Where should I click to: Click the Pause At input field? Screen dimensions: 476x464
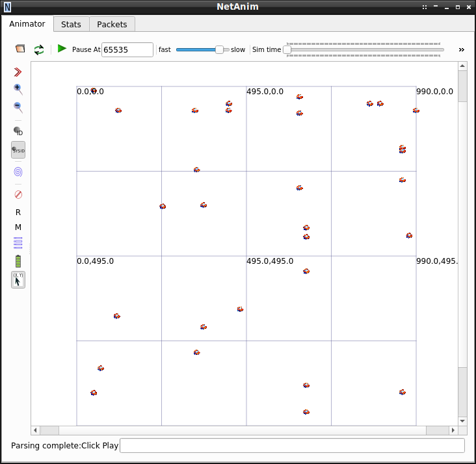(127, 49)
